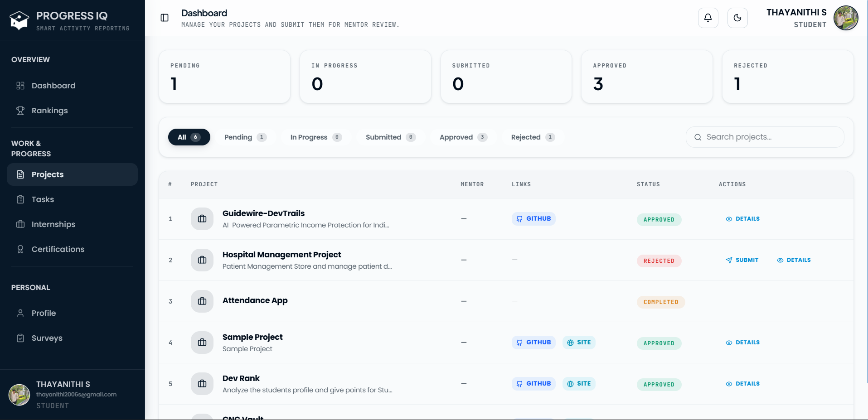
Task: Click the Dev Rank project title
Action: pos(241,378)
